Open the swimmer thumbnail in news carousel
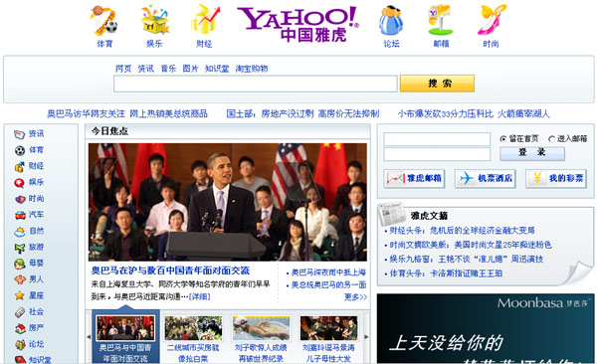This screenshot has width=597, height=364. (x=261, y=328)
